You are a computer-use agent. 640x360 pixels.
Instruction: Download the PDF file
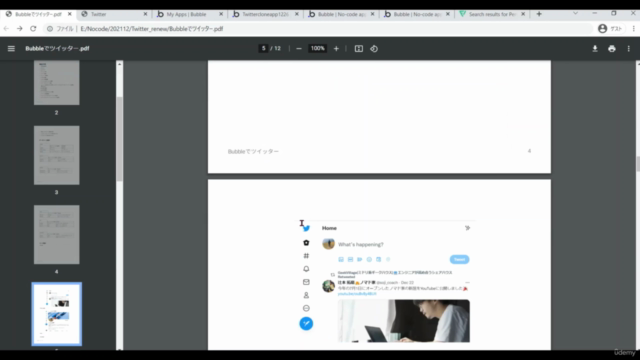595,49
